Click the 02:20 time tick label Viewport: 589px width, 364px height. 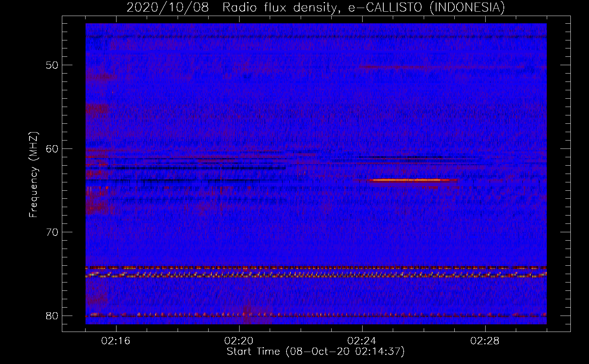[x=239, y=341]
